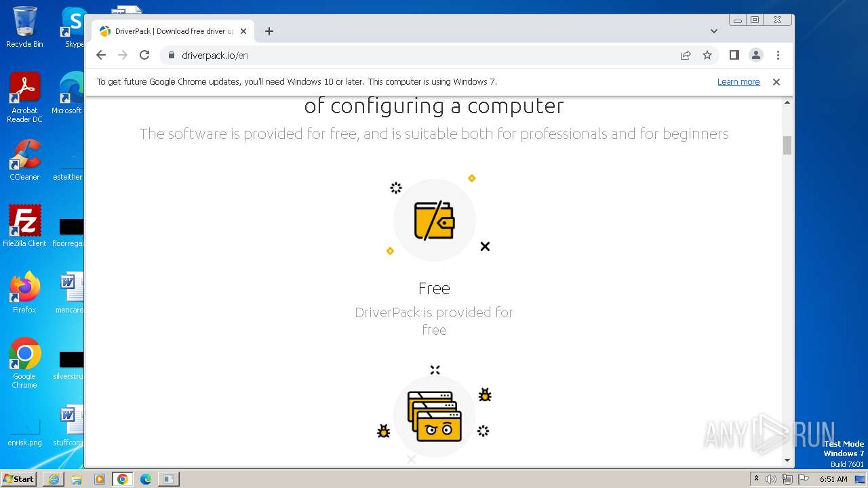
Task: Click the angry windows virus icon
Action: [435, 416]
